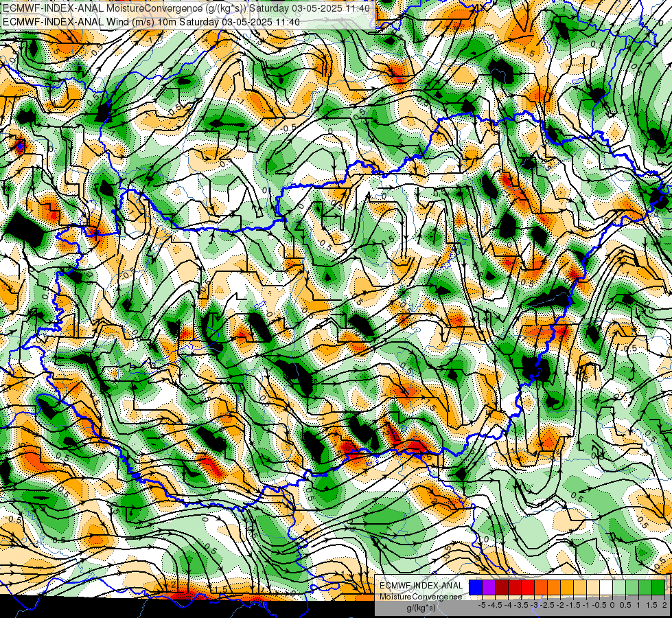Screen dimensions: 672x618
Task: Click the pale peach swatch left of -0.5
Action: coord(593,587)
